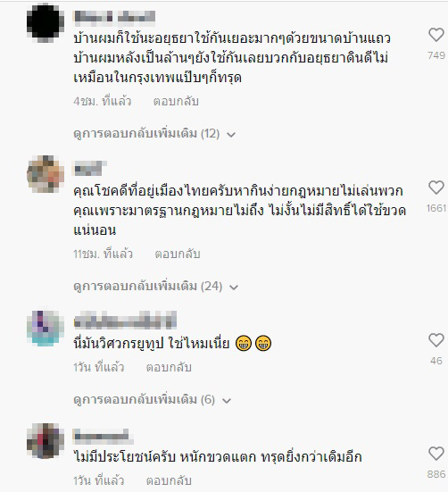Like the comment with 886 likes

pos(436,454)
